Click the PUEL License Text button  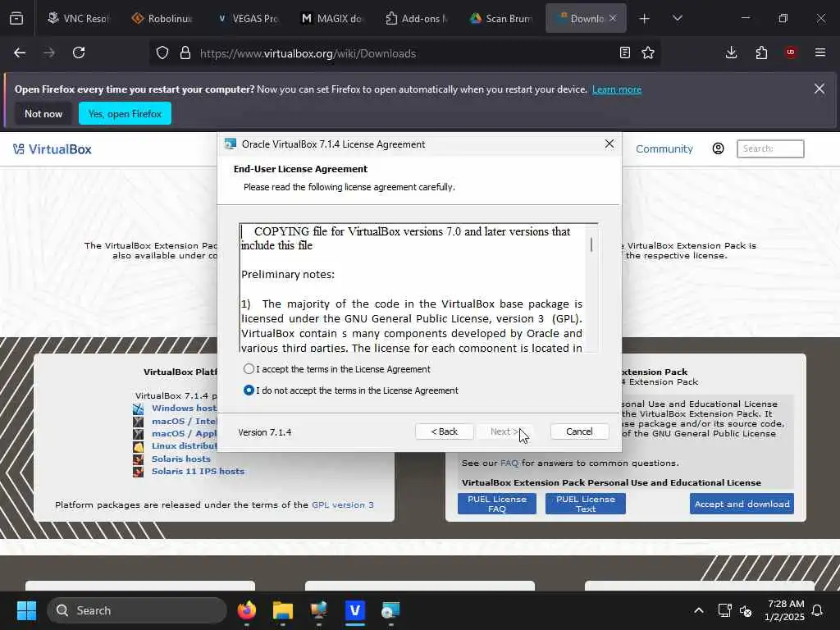click(586, 504)
